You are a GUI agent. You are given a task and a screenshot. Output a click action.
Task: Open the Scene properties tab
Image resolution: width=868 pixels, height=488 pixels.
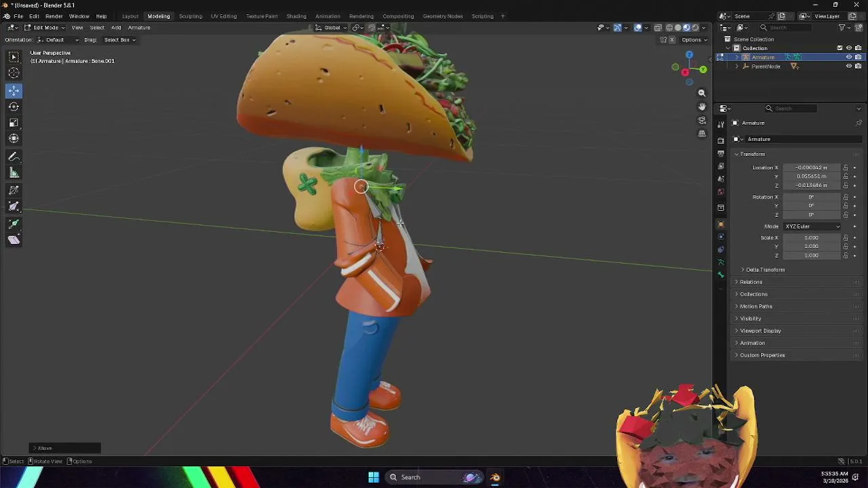(x=721, y=180)
